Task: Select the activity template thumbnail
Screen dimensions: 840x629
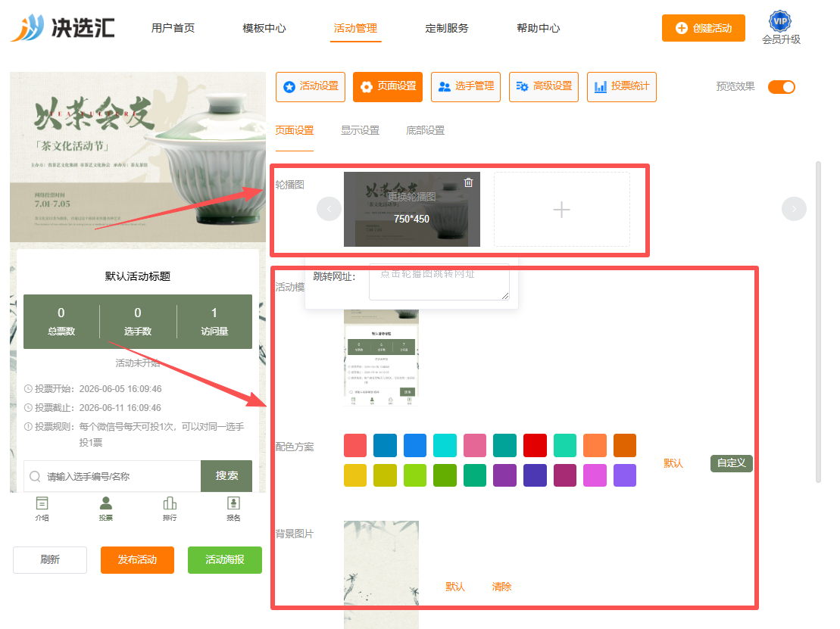Action: 381,357
